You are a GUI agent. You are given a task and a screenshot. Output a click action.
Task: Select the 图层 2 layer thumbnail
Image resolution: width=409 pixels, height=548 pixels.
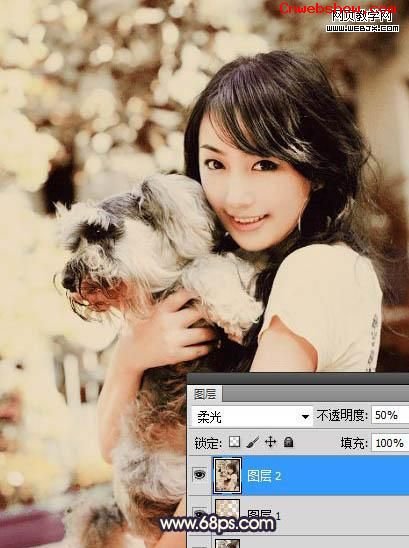[x=227, y=475]
